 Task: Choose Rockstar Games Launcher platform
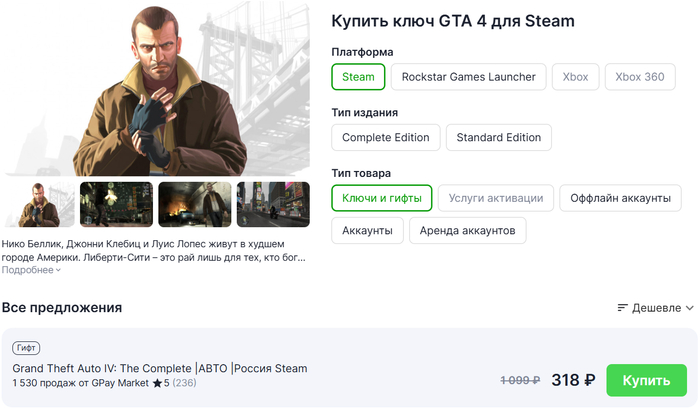[x=469, y=77]
